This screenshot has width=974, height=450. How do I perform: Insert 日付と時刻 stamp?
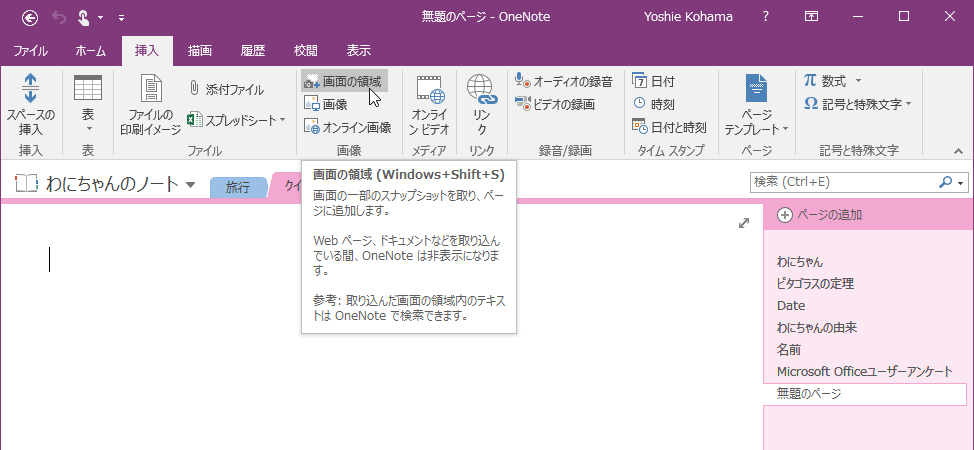669,127
